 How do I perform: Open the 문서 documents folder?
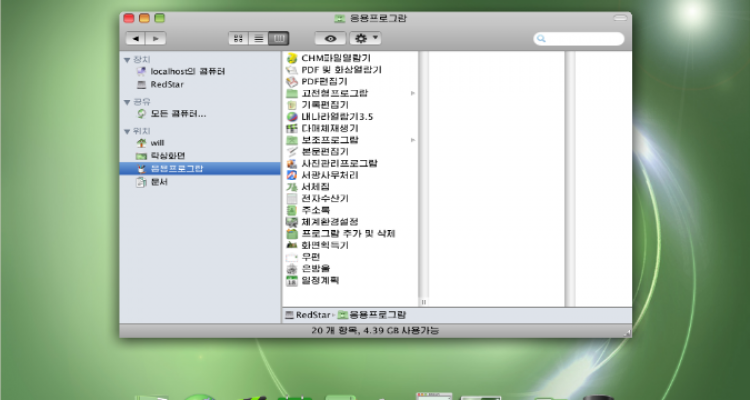152,182
